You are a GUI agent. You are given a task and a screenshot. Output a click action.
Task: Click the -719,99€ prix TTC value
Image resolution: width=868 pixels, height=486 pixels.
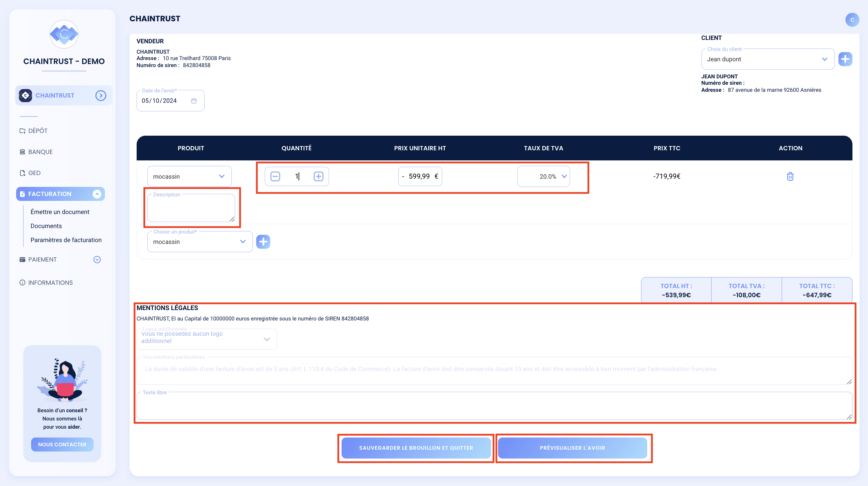coord(666,176)
